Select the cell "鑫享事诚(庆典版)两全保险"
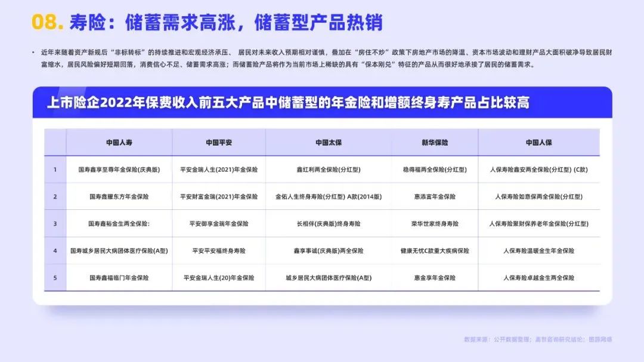The image size is (644, 362). tap(329, 250)
